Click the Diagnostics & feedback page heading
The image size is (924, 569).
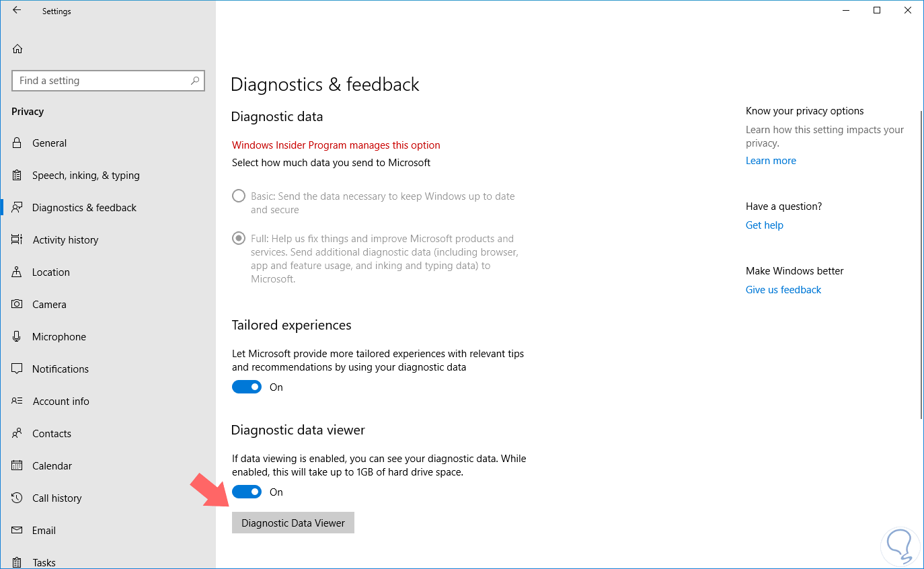tap(325, 85)
